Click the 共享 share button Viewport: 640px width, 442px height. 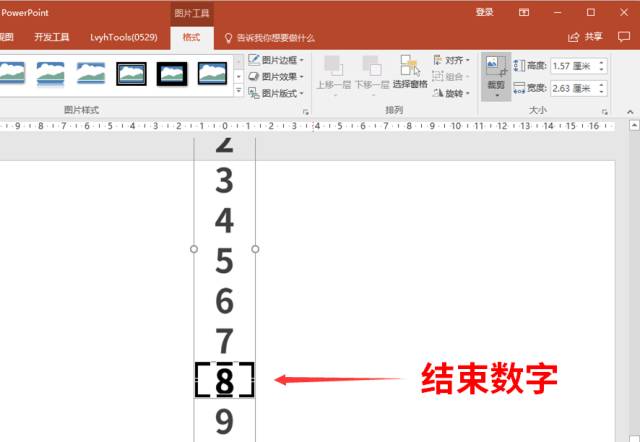[585, 37]
